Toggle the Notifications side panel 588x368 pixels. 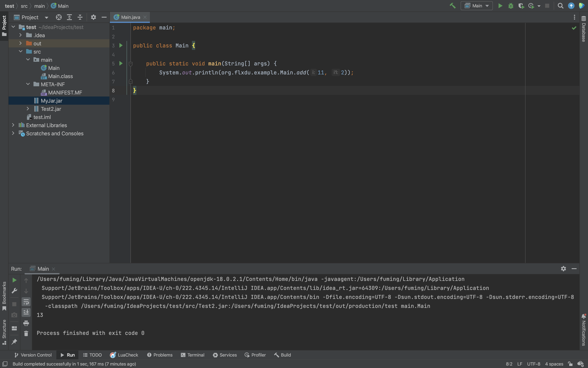click(x=584, y=330)
